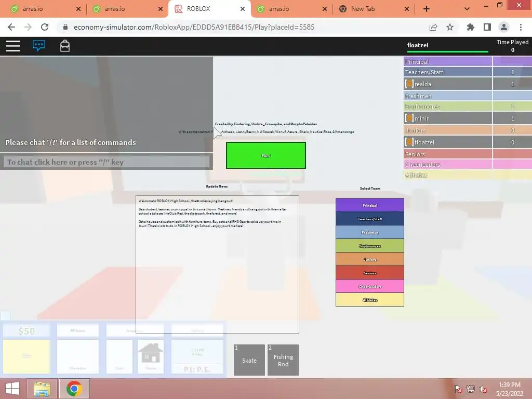This screenshot has width=532, height=399.
Task: Open Chrome three-dot menu
Action: [x=521, y=27]
